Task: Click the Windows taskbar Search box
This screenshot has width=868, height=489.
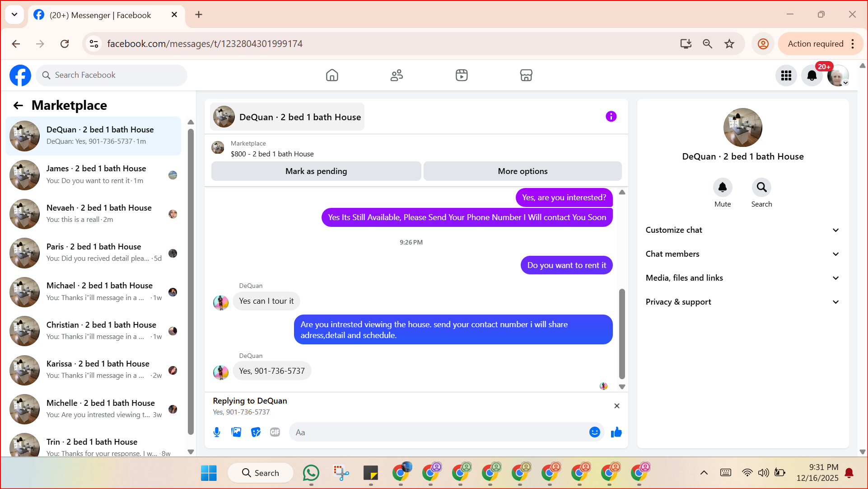Action: pyautogui.click(x=261, y=473)
